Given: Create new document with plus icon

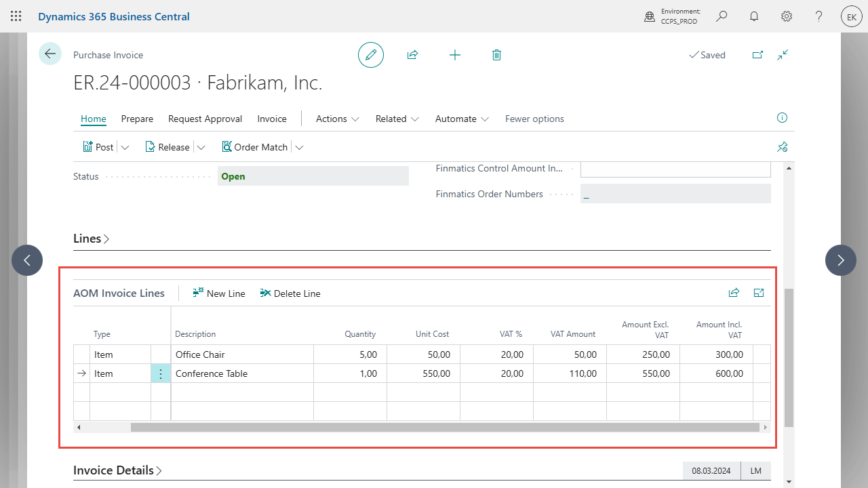Looking at the screenshot, I should [x=455, y=55].
